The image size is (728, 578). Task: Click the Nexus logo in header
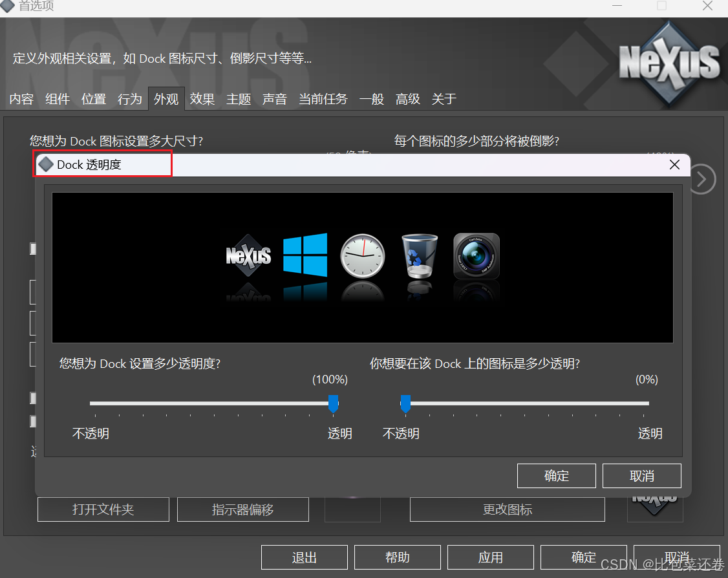[669, 63]
